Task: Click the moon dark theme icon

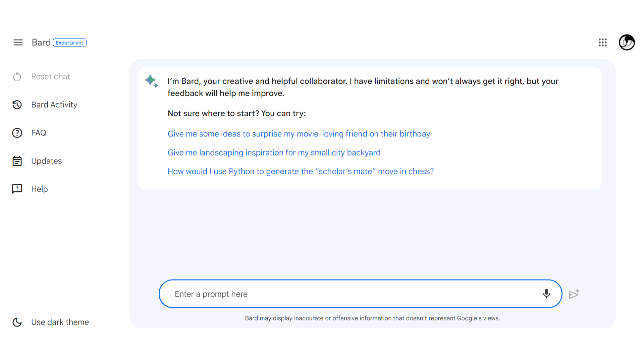Action: [x=17, y=322]
